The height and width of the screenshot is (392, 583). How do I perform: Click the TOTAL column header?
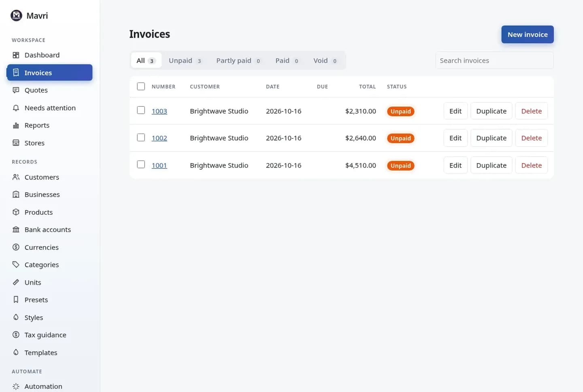pyautogui.click(x=368, y=87)
